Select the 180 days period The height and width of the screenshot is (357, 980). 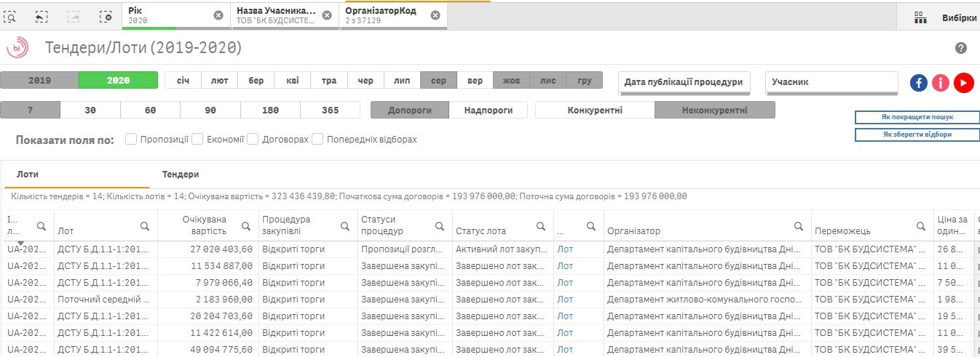[x=270, y=111]
